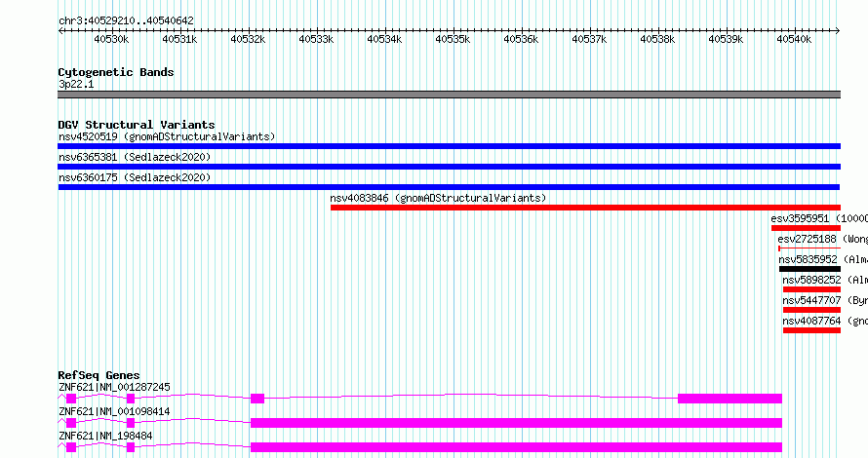This screenshot has width=868, height=458.
Task: Click the long red bar for nsv4083846
Action: [x=586, y=208]
